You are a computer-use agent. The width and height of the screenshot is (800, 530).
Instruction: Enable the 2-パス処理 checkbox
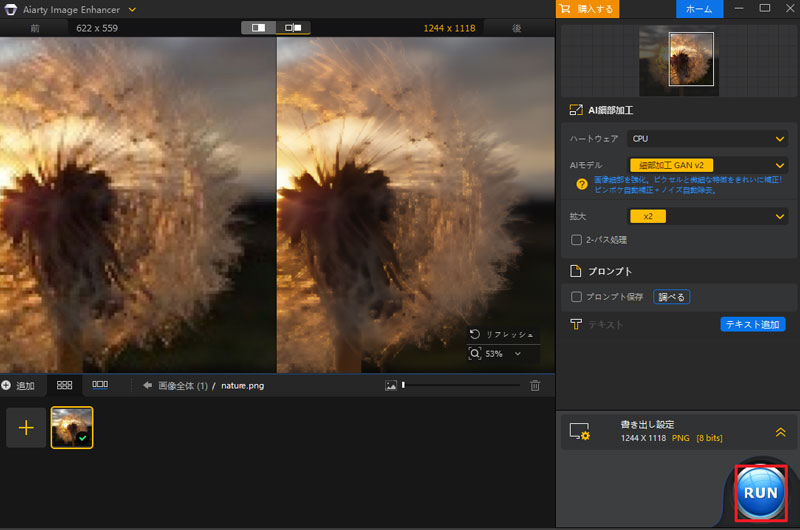click(576, 240)
